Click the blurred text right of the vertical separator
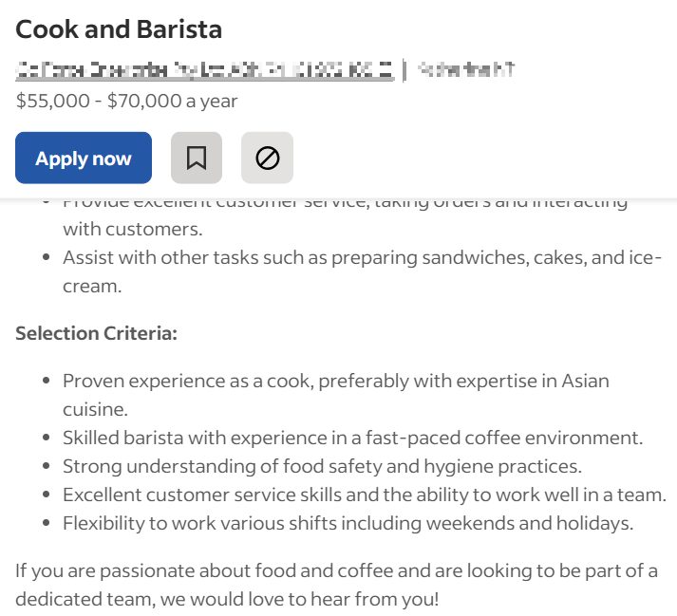 coord(466,69)
